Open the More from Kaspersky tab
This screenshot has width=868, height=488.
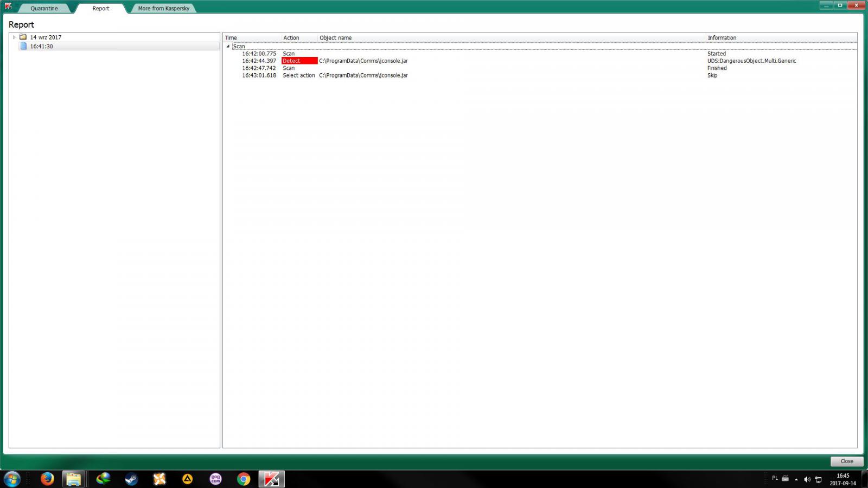tap(164, 8)
